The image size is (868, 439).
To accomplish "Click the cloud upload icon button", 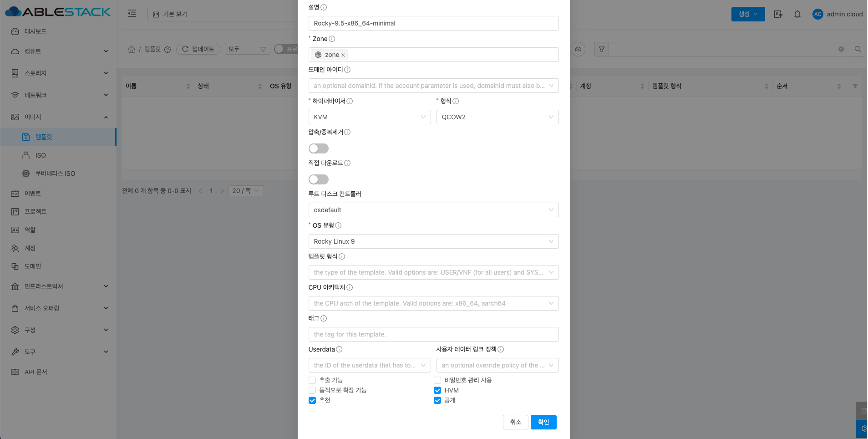I will click(578, 49).
